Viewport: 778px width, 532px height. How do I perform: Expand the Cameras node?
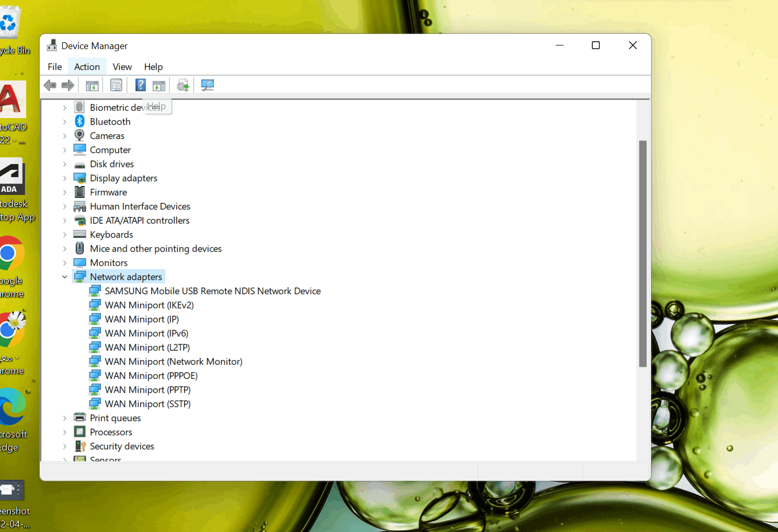[x=65, y=136]
